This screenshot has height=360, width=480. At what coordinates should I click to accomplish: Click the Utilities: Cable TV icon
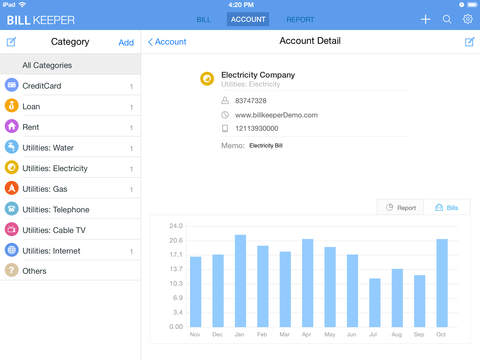12,230
